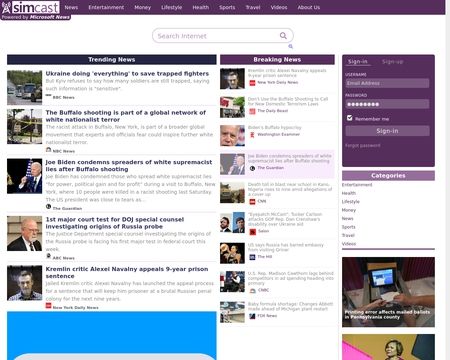Click The Daily Beast source icon
The image size is (450, 360).
(x=252, y=111)
